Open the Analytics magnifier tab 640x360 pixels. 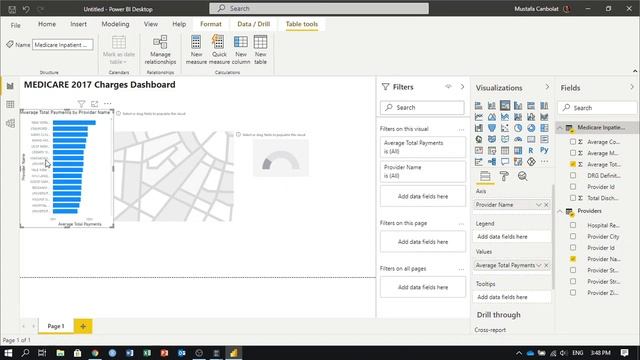pos(522,176)
